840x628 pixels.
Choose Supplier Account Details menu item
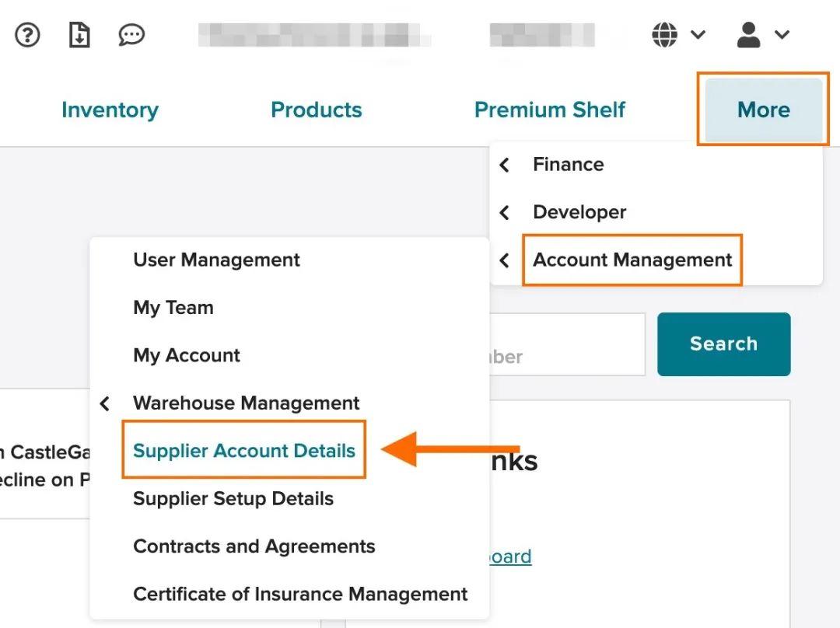(x=243, y=451)
